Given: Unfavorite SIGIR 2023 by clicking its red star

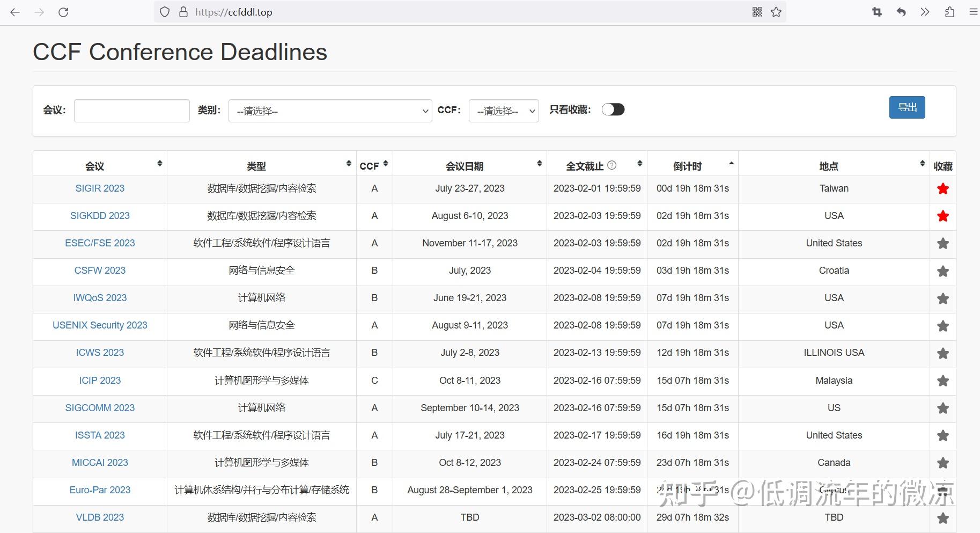Looking at the screenshot, I should 942,188.
